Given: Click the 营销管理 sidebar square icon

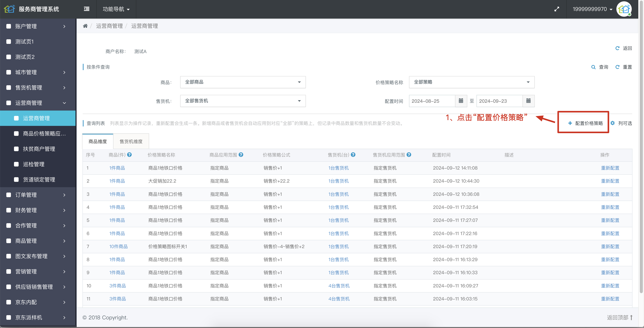Looking at the screenshot, I should (8, 271).
